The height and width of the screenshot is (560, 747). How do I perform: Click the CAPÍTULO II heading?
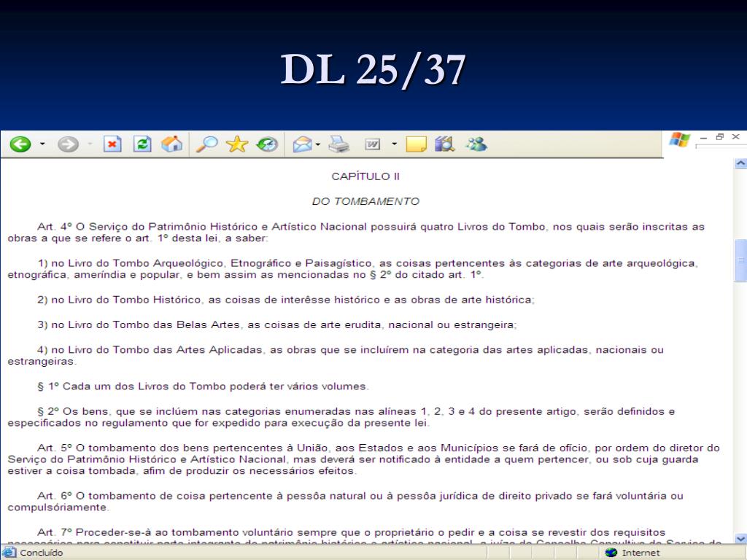[365, 176]
